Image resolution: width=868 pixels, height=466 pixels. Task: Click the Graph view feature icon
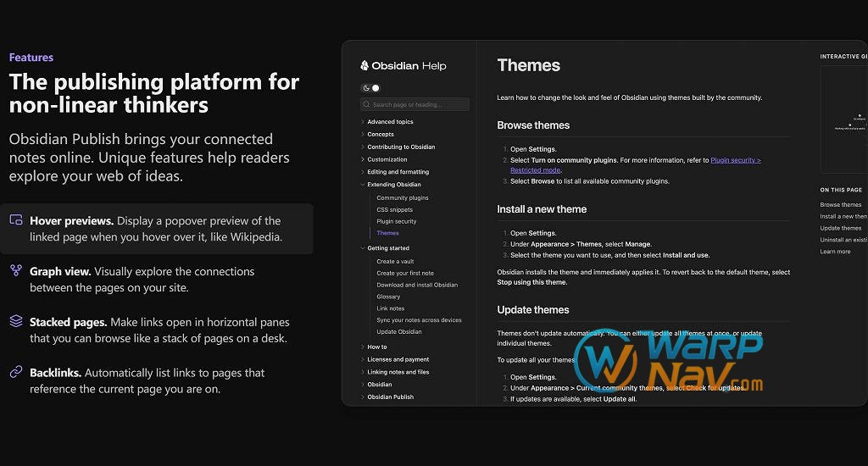[x=16, y=271]
